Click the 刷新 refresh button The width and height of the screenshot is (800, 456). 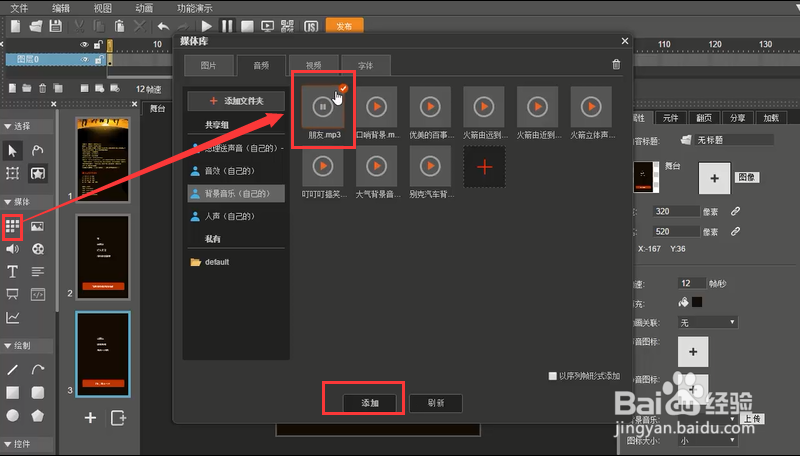(x=436, y=403)
